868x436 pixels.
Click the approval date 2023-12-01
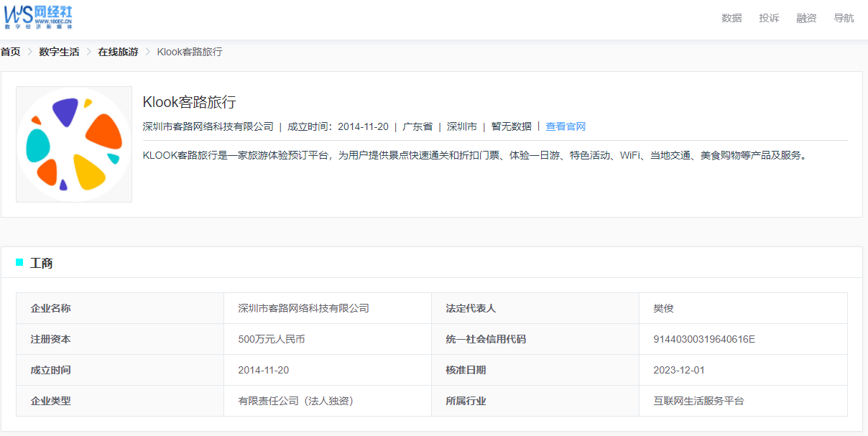(x=678, y=370)
